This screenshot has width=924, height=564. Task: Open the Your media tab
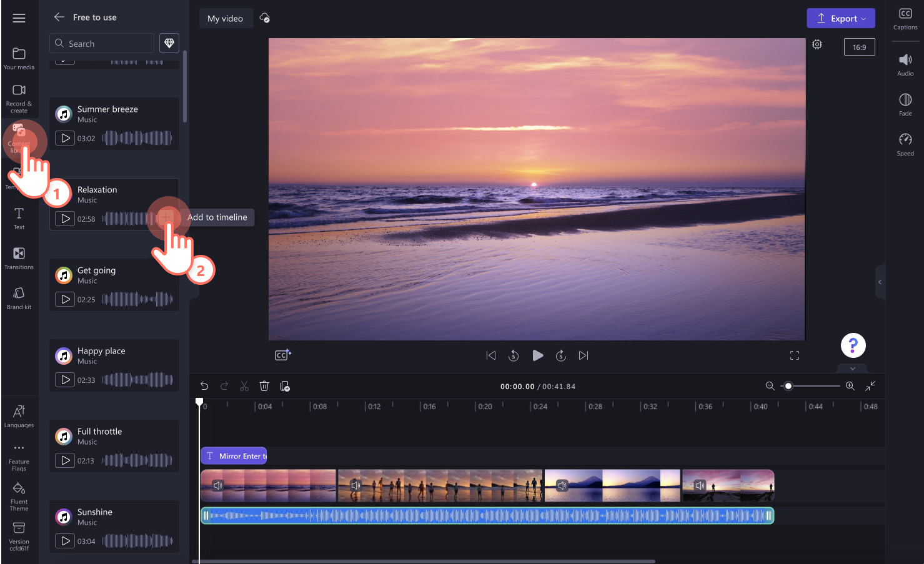click(x=19, y=59)
